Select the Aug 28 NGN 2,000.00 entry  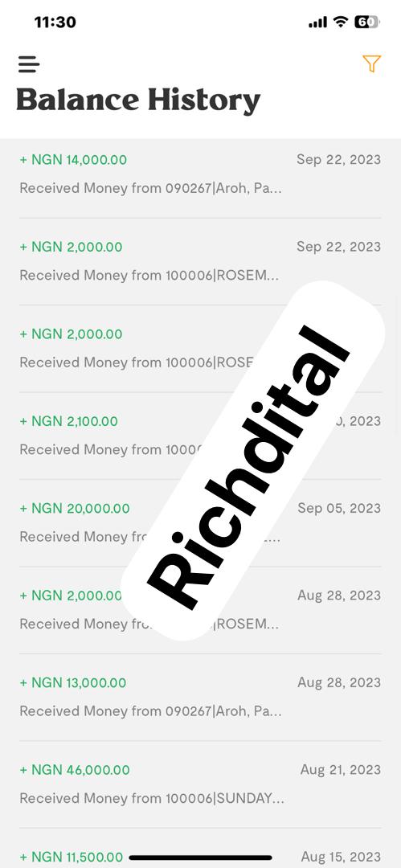(200, 610)
